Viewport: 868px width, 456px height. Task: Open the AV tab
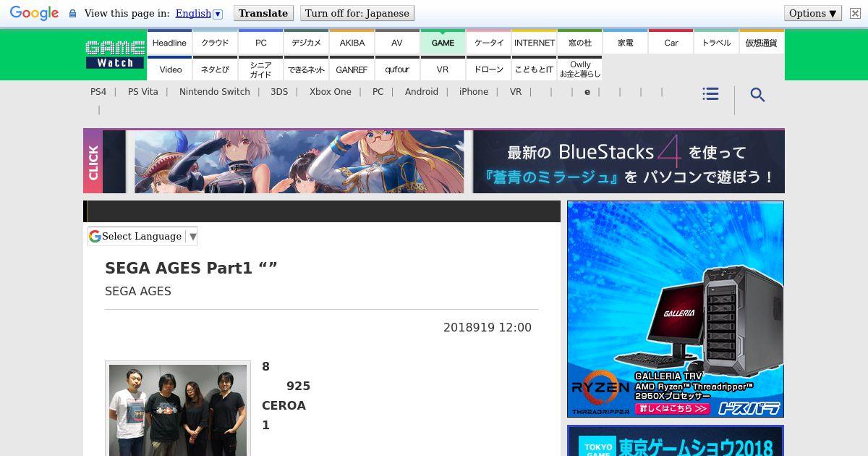(x=397, y=43)
